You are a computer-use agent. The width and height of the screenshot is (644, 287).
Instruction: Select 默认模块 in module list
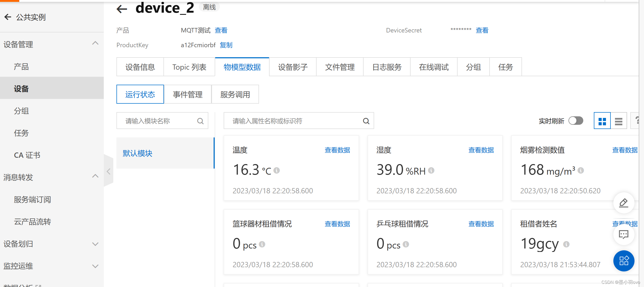point(165,153)
